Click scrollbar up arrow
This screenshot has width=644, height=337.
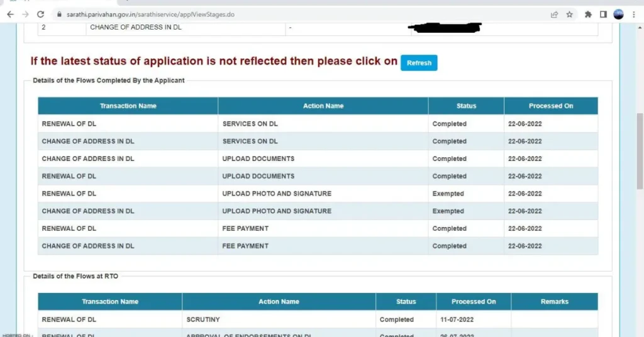coord(640,28)
